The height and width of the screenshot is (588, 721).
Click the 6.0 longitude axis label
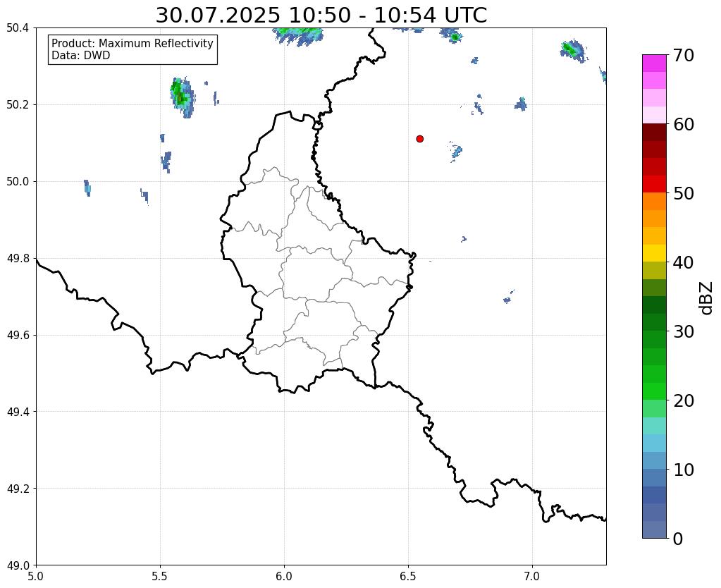(x=284, y=576)
